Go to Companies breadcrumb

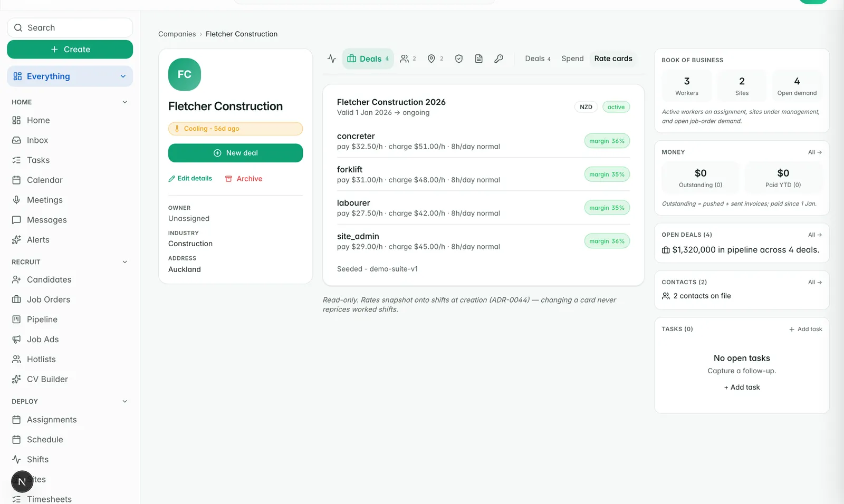tap(177, 34)
